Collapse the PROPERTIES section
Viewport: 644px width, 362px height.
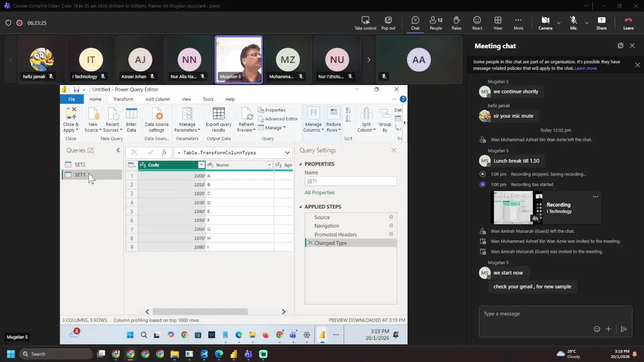[x=300, y=164]
